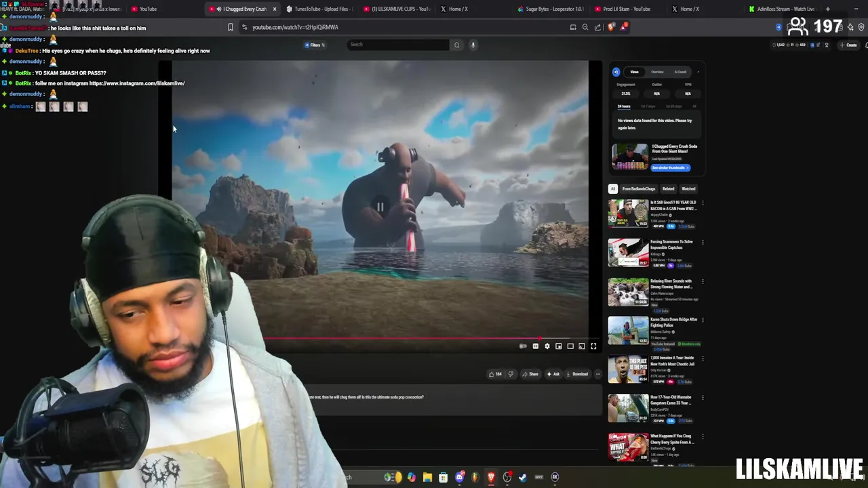Screen dimensions: 868x488
Task: Select the AI Coach tab in stats panel
Action: [x=680, y=72]
